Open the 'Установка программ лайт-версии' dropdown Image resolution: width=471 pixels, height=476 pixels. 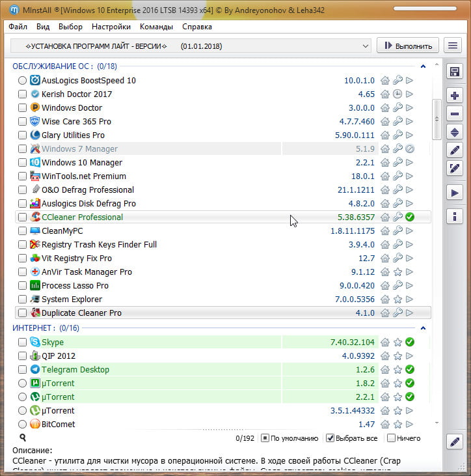tap(191, 46)
